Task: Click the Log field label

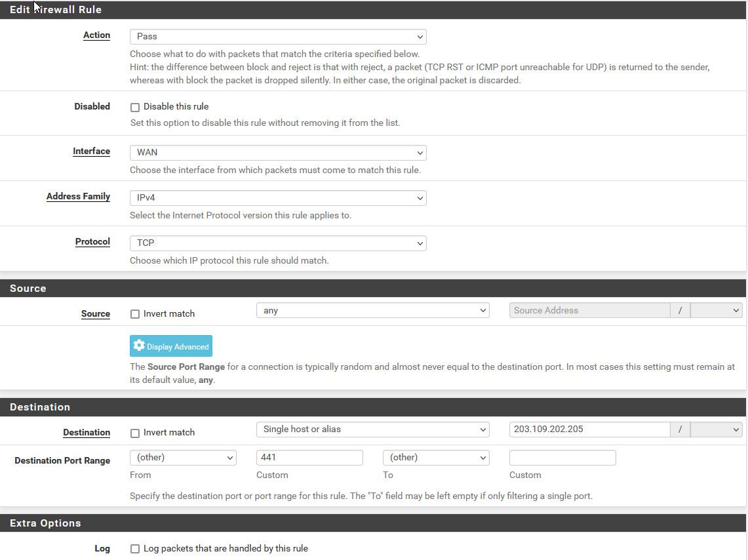Action: (x=102, y=549)
